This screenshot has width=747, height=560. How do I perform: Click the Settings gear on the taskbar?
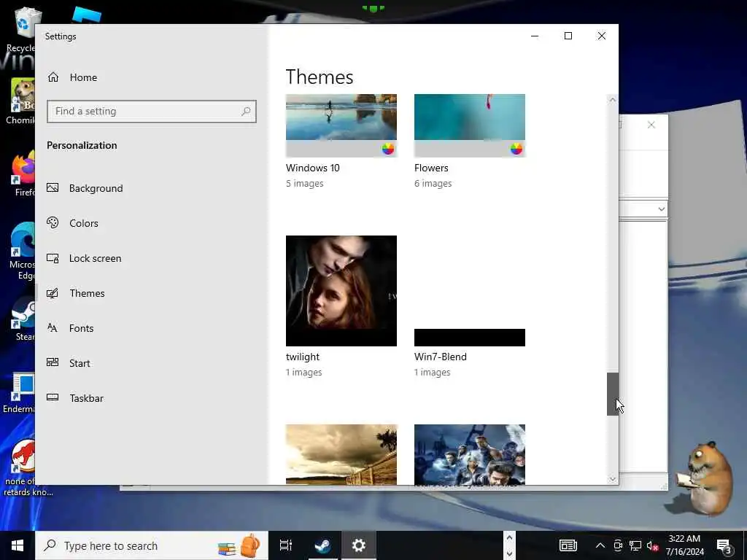[x=358, y=545]
